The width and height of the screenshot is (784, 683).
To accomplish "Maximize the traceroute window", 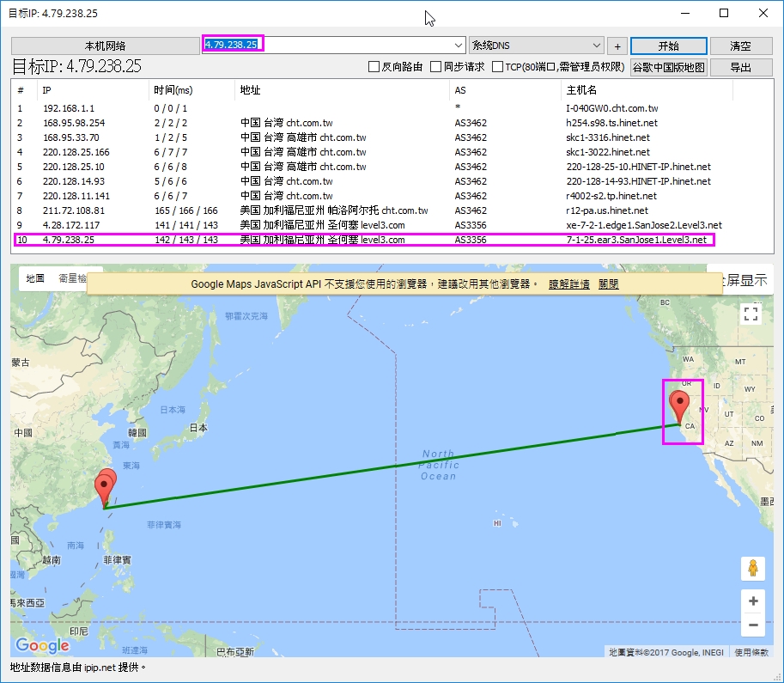I will coord(724,13).
